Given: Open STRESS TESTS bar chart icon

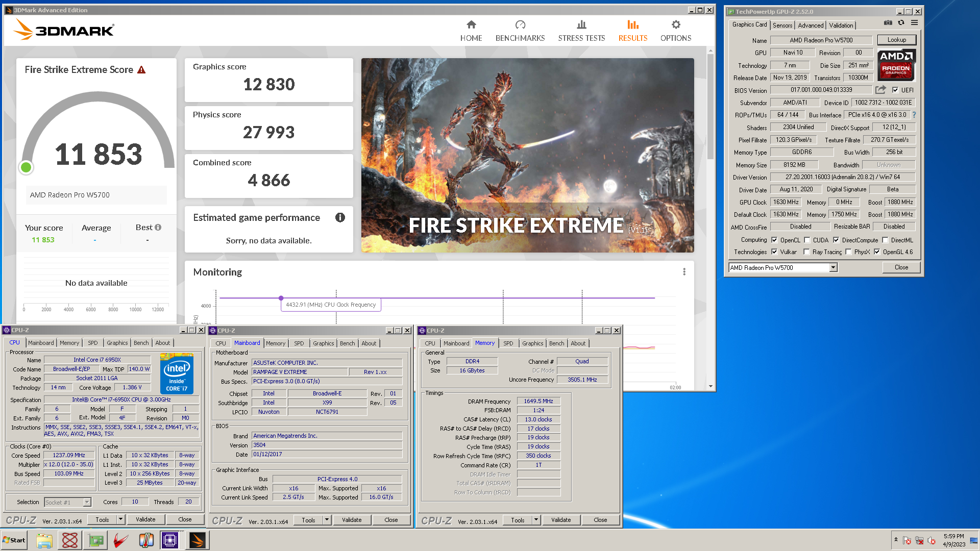Looking at the screenshot, I should [581, 24].
